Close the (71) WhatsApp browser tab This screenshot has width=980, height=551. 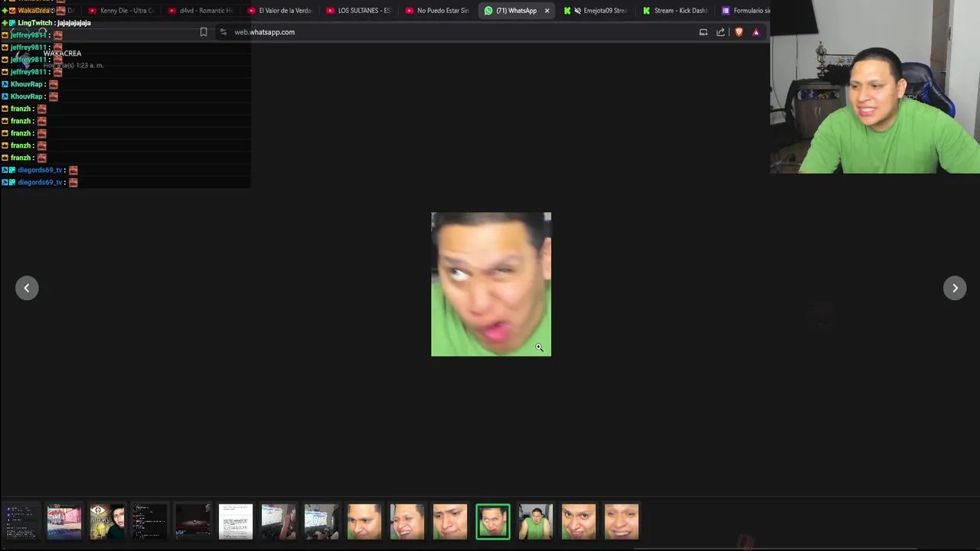click(x=547, y=11)
